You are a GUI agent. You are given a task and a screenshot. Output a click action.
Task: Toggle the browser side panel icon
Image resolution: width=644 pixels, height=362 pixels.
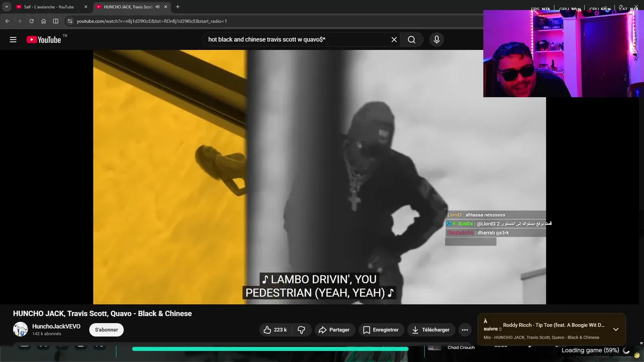(x=55, y=21)
